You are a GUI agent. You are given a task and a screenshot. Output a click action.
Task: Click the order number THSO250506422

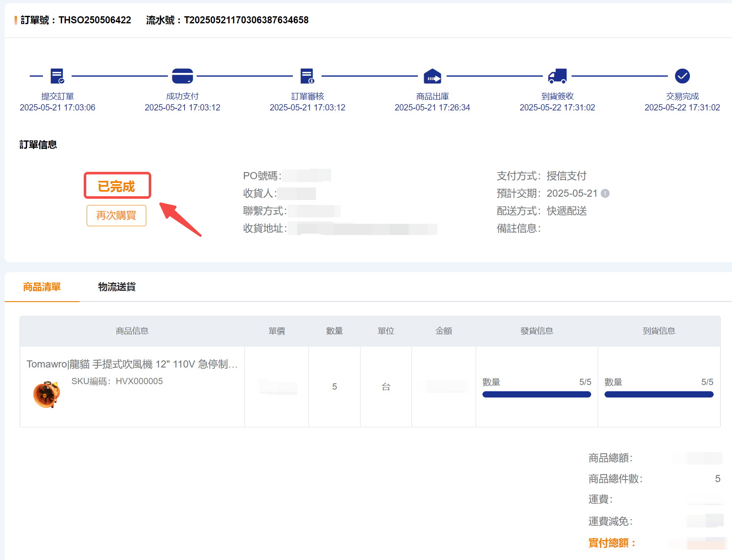click(x=95, y=20)
